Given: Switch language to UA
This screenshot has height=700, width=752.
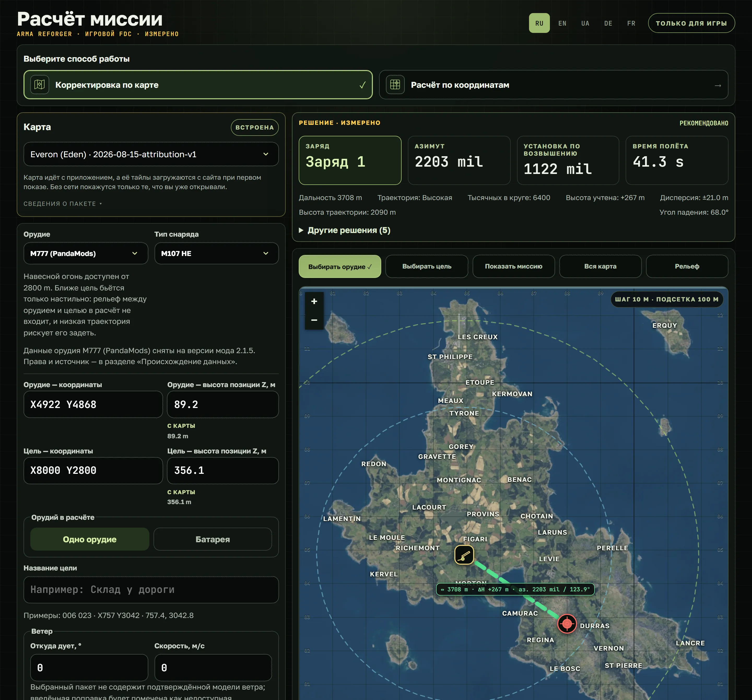Looking at the screenshot, I should [585, 23].
